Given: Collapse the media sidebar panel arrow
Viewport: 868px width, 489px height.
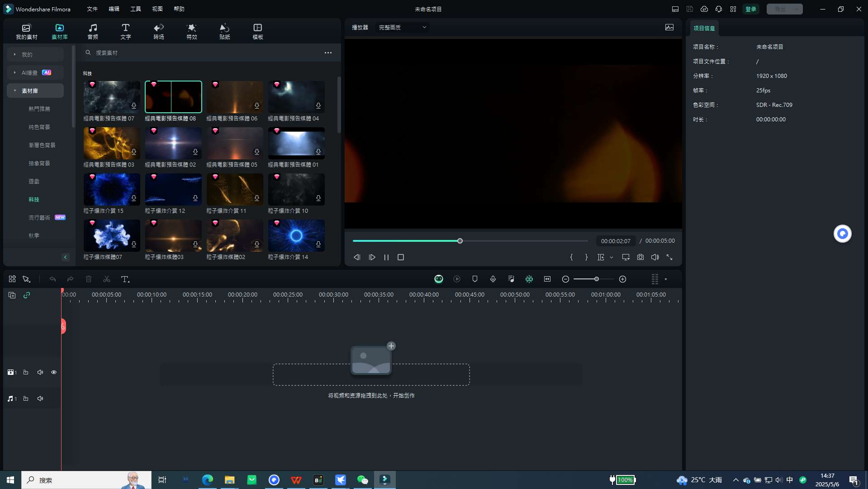Looking at the screenshot, I should (x=66, y=257).
